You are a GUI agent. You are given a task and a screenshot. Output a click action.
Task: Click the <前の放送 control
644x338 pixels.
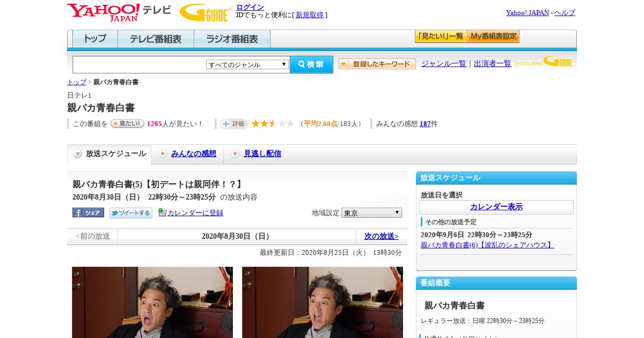click(93, 236)
